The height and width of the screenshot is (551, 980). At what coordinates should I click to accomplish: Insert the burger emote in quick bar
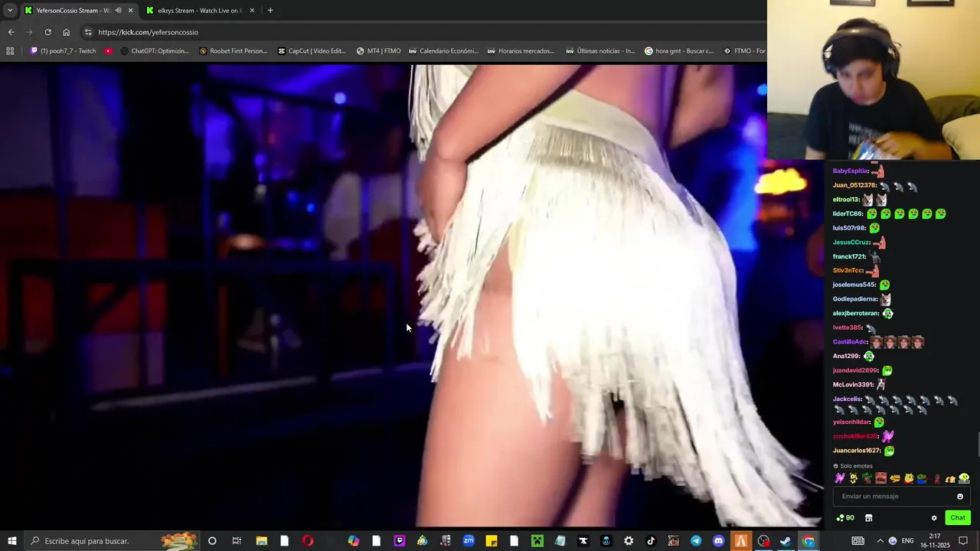(x=894, y=478)
